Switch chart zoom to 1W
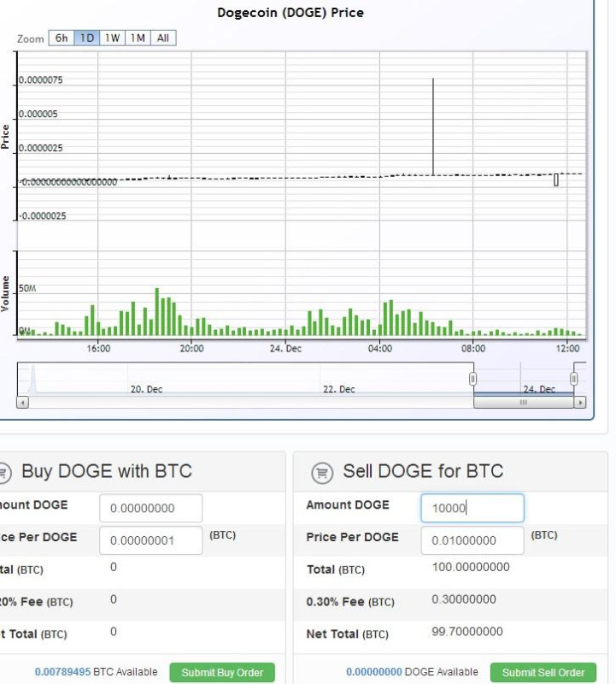This screenshot has height=684, width=616. (112, 38)
